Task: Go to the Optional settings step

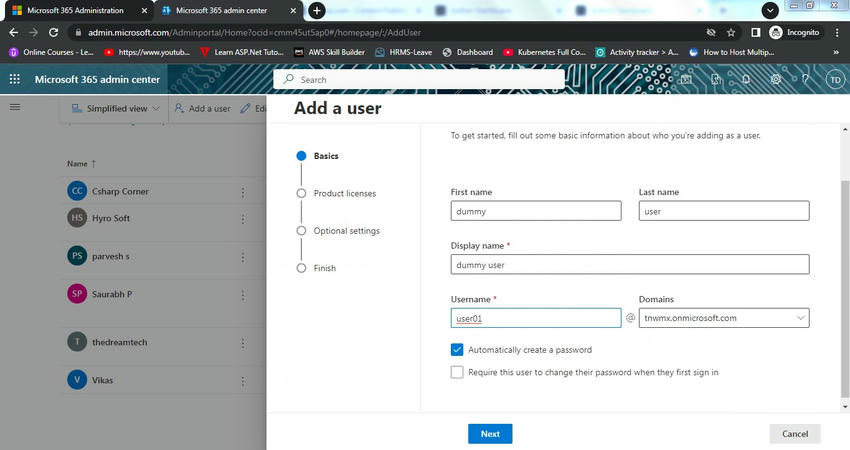Action: (x=346, y=231)
